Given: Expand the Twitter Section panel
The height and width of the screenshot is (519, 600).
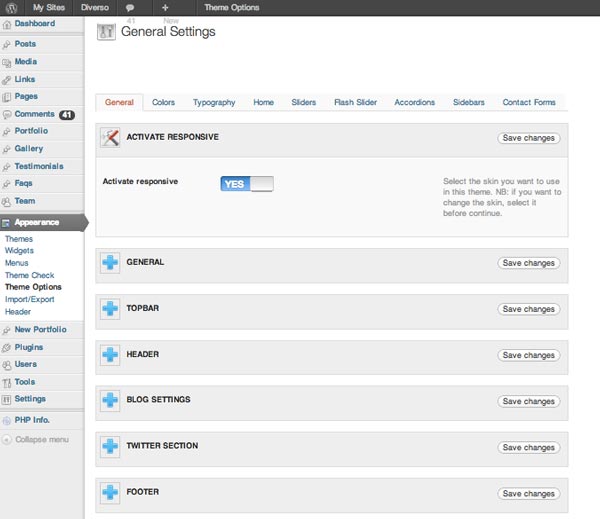Looking at the screenshot, I should tap(110, 447).
